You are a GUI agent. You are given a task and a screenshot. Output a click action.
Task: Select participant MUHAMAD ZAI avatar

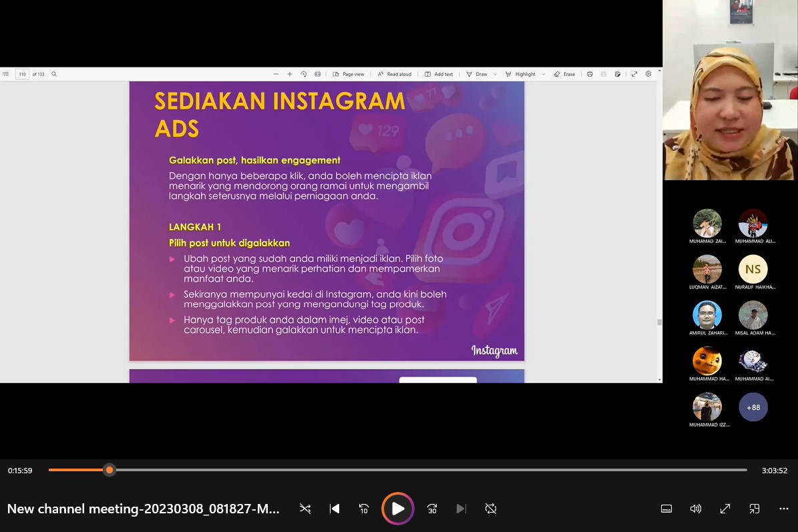click(707, 223)
